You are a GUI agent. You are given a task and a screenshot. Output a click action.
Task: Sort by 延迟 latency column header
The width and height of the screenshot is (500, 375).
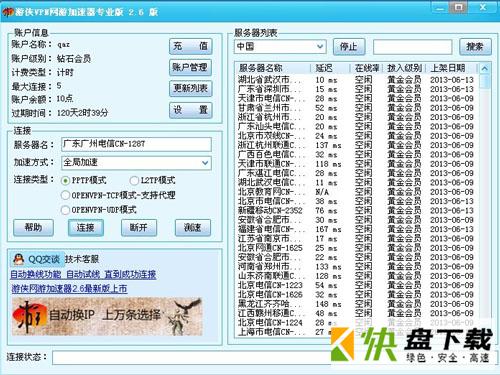331,68
